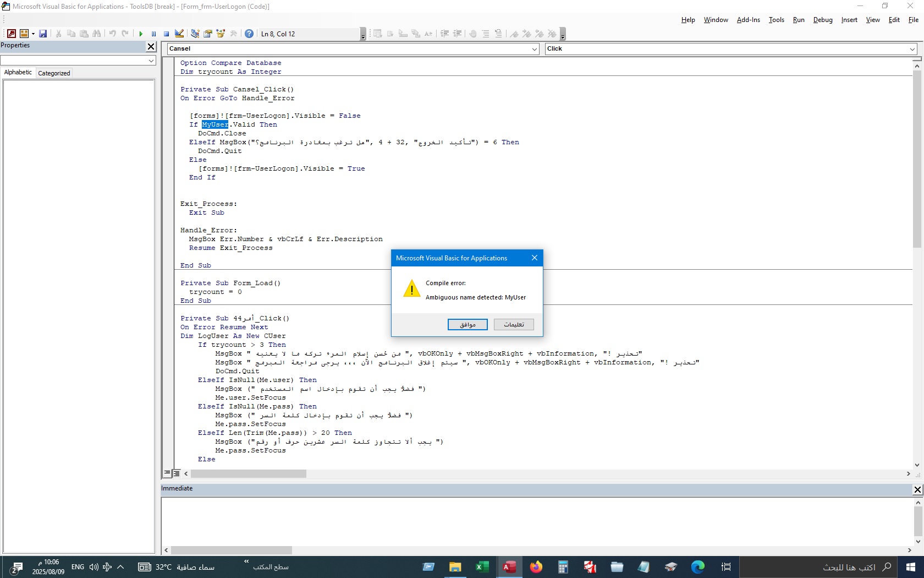Image resolution: width=924 pixels, height=578 pixels.
Task: Click the Paste toolbar icon
Action: click(84, 34)
